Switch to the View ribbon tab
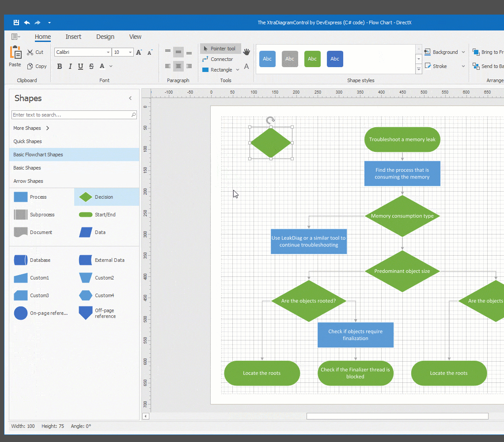504x442 pixels. pyautogui.click(x=135, y=37)
